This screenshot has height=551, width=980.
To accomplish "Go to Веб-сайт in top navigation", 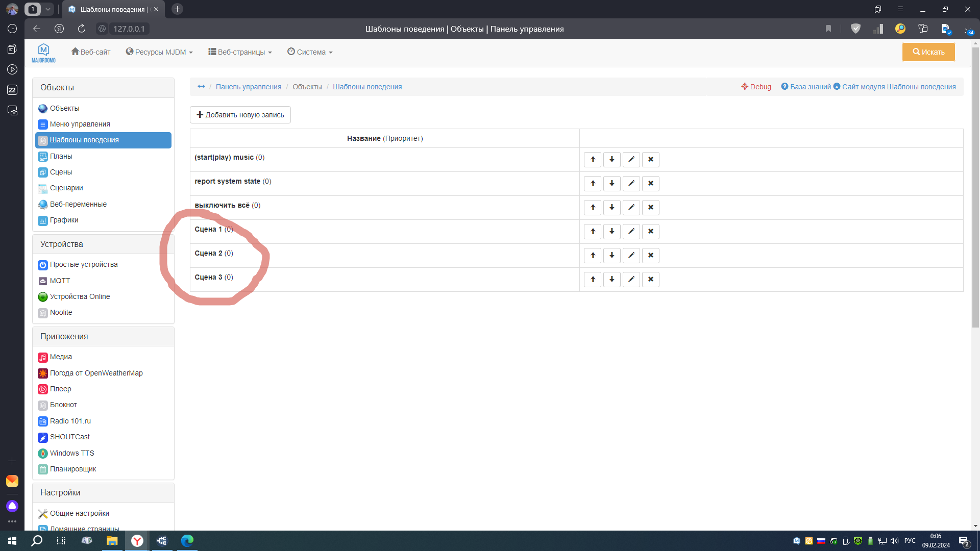I will pyautogui.click(x=91, y=52).
